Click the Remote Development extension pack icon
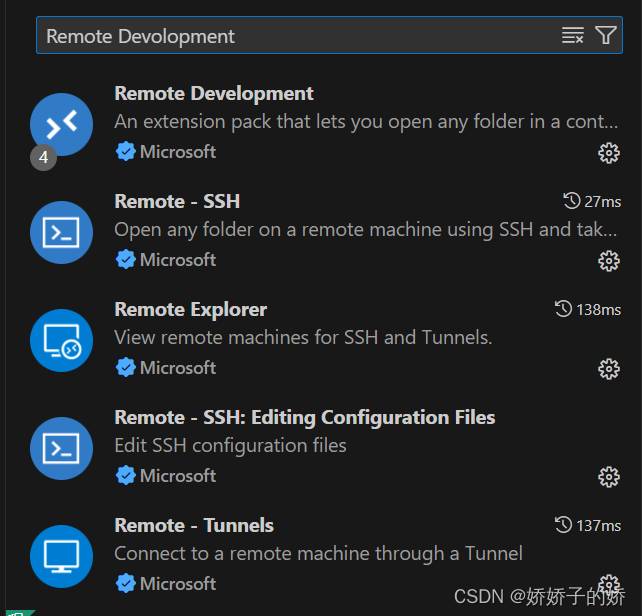 (x=61, y=124)
